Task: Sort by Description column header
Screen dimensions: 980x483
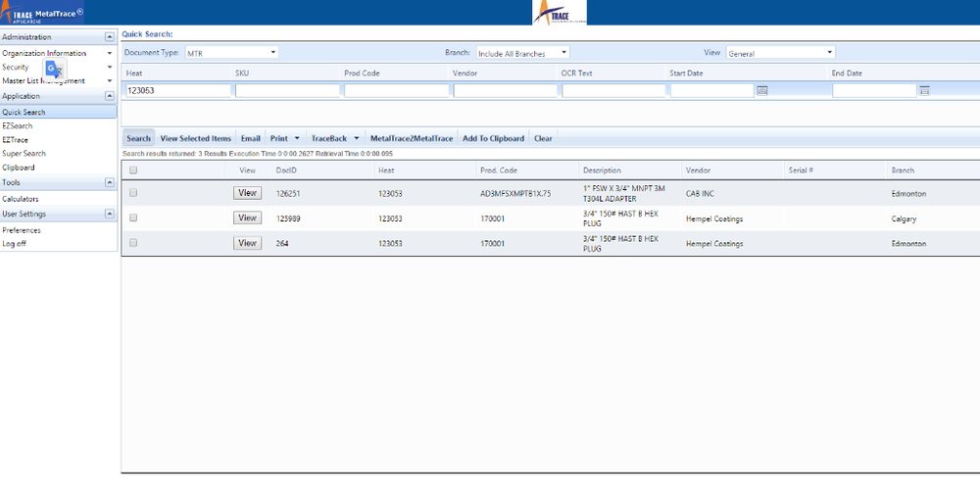Action: (602, 169)
